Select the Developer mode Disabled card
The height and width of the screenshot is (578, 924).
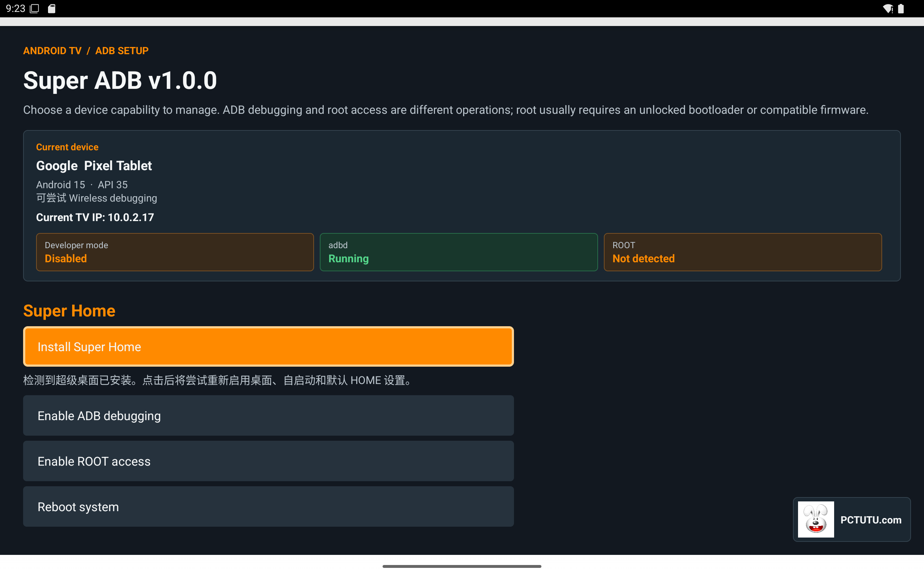[175, 252]
